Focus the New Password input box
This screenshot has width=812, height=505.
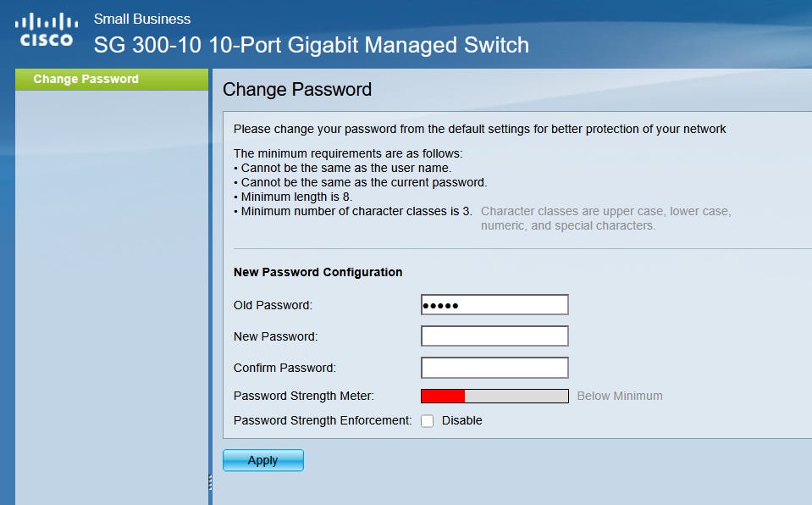tap(494, 336)
